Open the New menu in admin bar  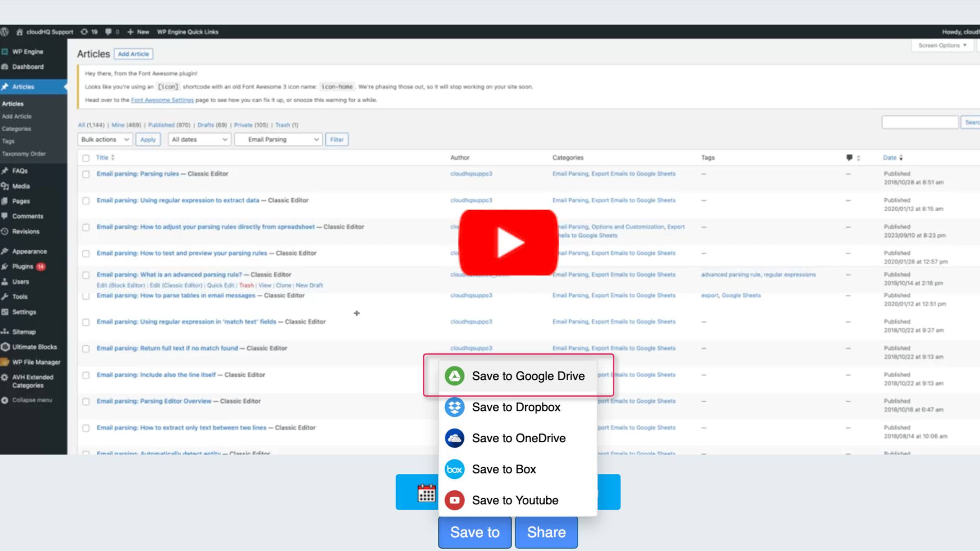[138, 32]
